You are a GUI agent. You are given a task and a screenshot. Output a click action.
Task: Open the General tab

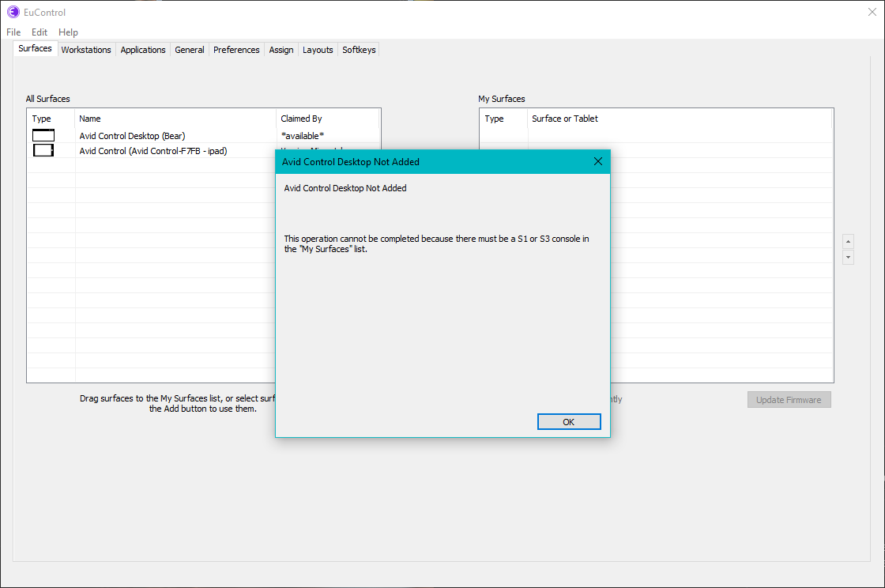[190, 50]
